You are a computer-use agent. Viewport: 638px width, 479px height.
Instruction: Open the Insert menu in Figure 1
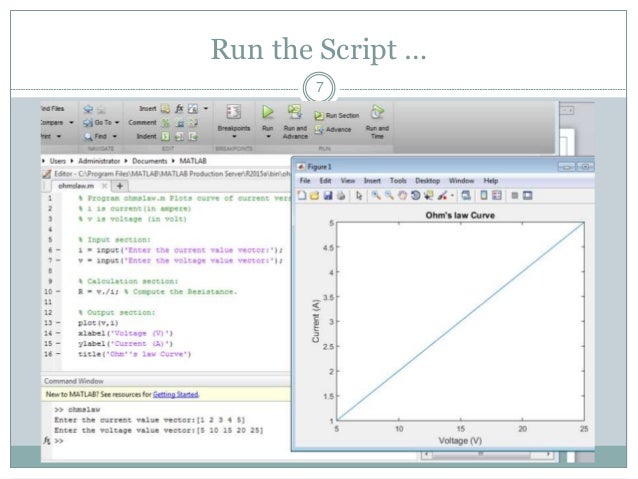point(372,181)
